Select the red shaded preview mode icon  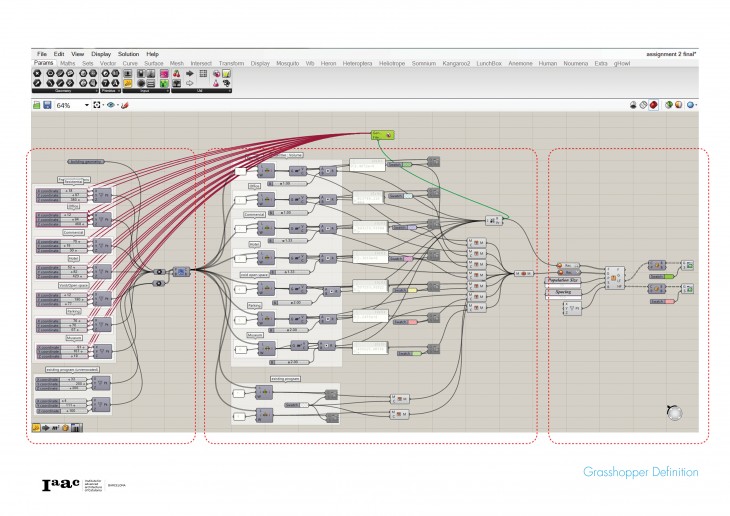[x=654, y=105]
